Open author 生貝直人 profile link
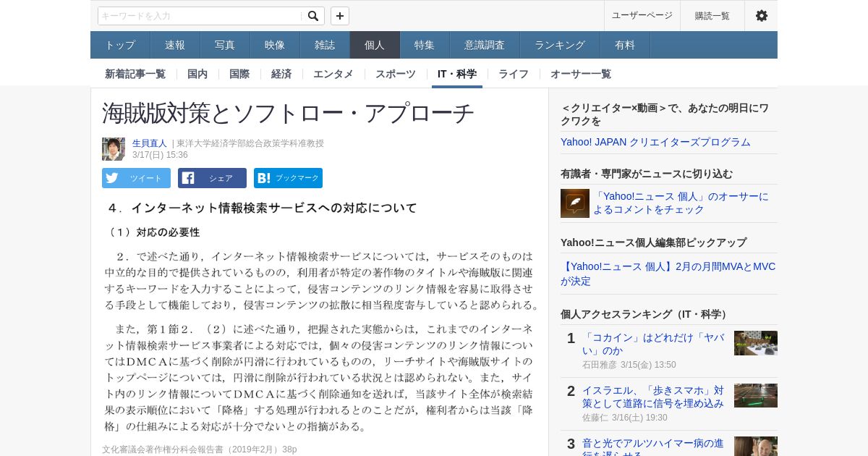The image size is (868, 456). click(x=150, y=143)
